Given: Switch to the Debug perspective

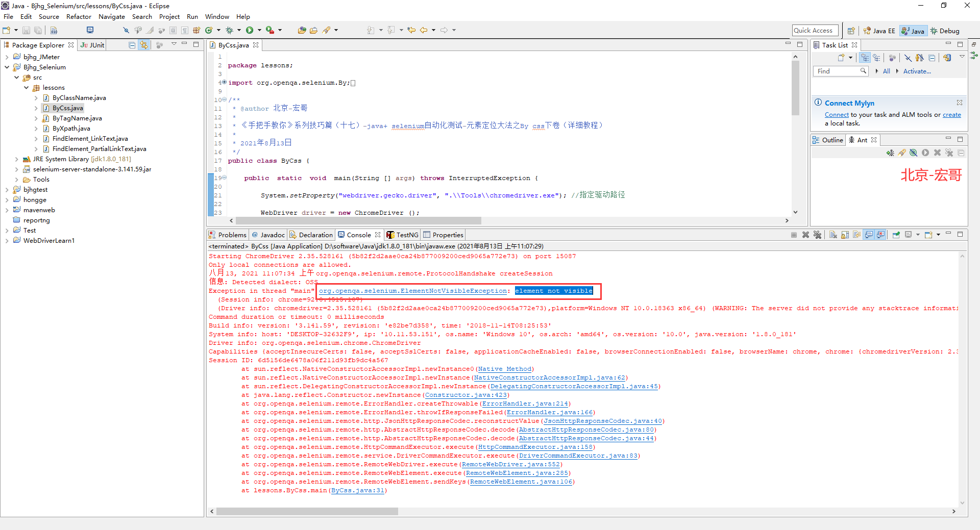Looking at the screenshot, I should pyautogui.click(x=945, y=31).
